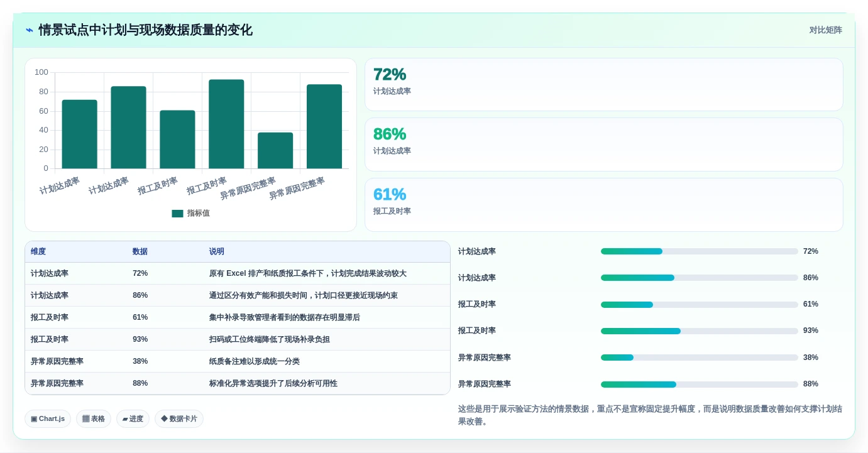Click 计划达成率 in the 86% table row
Image resolution: width=868 pixels, height=453 pixels.
50,295
